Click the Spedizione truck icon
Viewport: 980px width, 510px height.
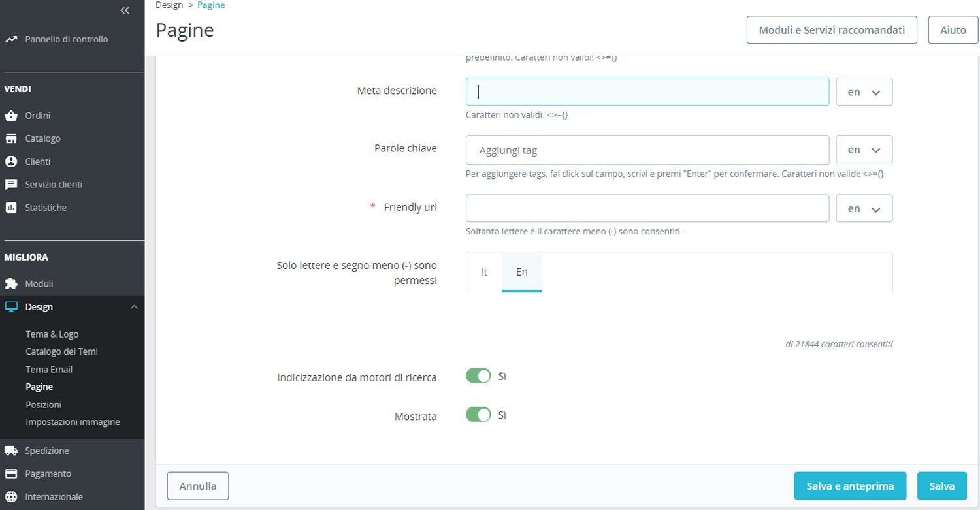[11, 451]
